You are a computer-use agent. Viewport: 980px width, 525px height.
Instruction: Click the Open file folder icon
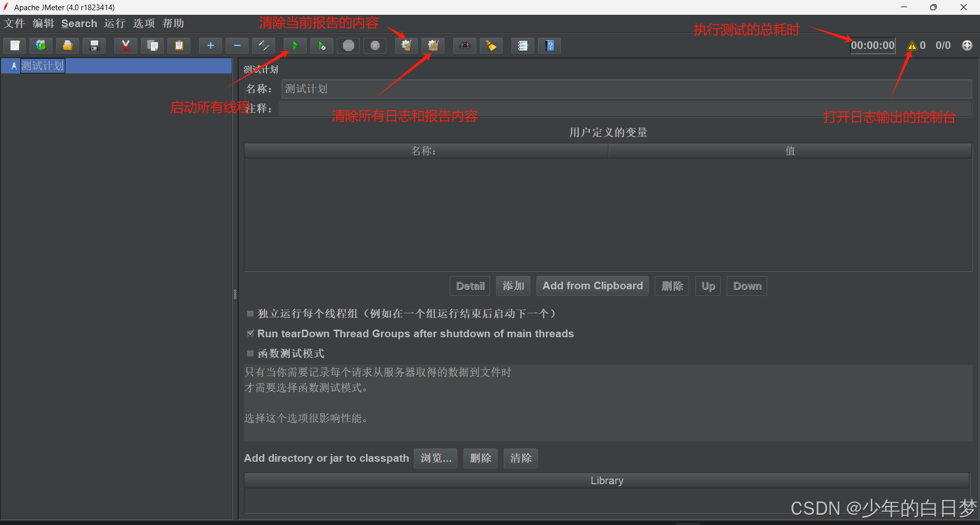tap(67, 45)
